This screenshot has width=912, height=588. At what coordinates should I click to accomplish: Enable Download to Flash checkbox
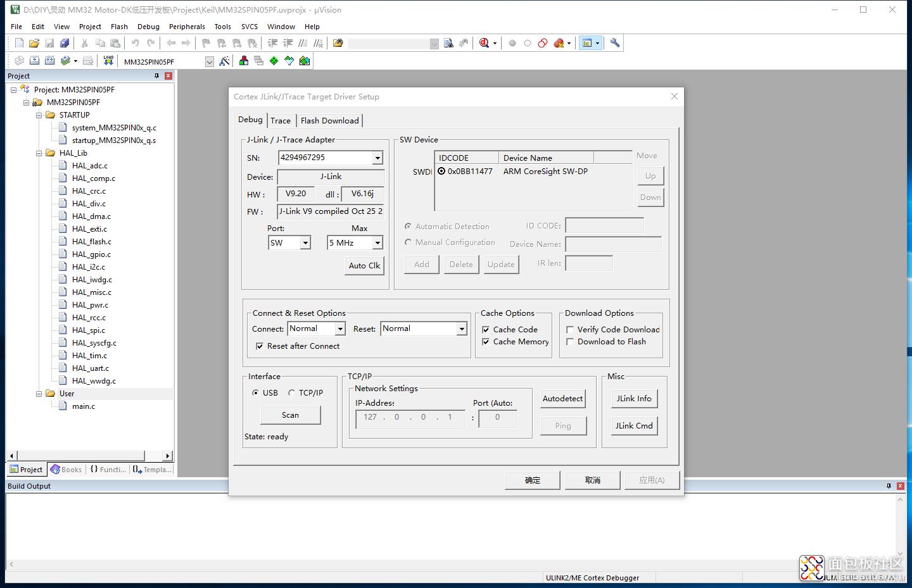pos(570,342)
